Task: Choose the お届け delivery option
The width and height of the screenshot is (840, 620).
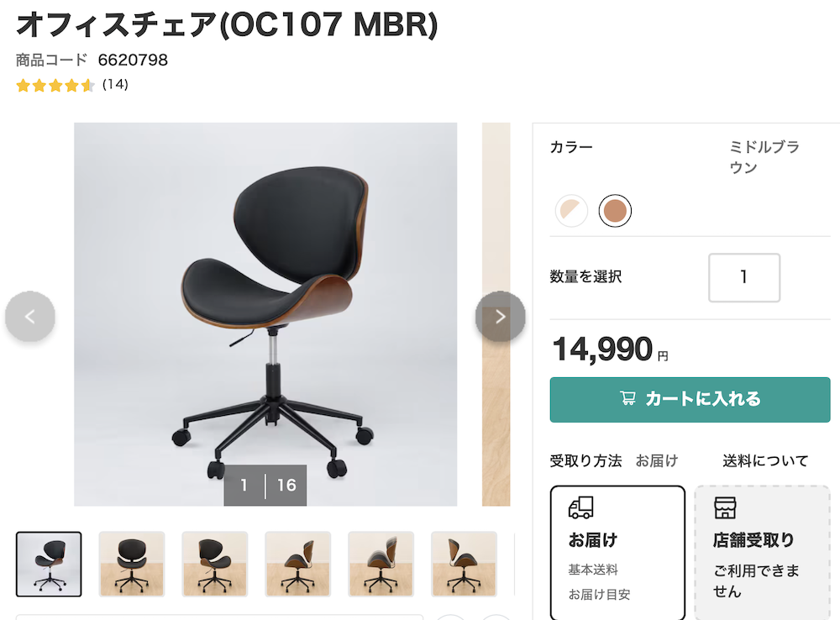Action: click(x=617, y=553)
